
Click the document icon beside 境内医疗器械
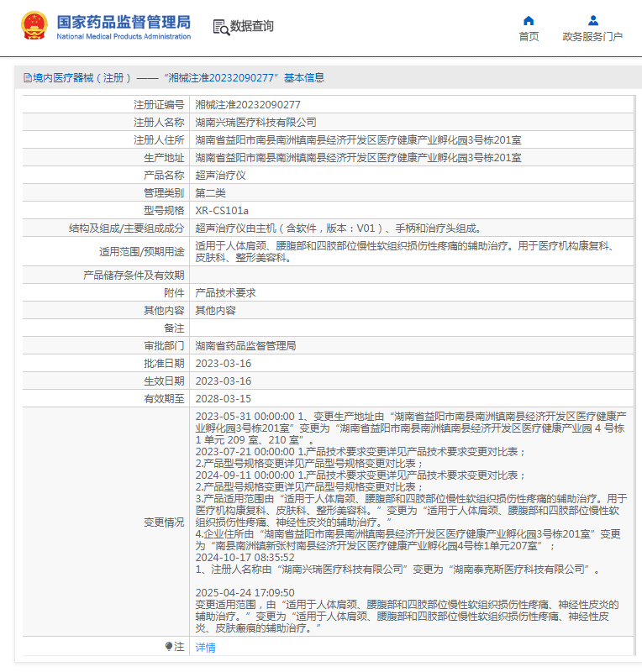(27, 77)
